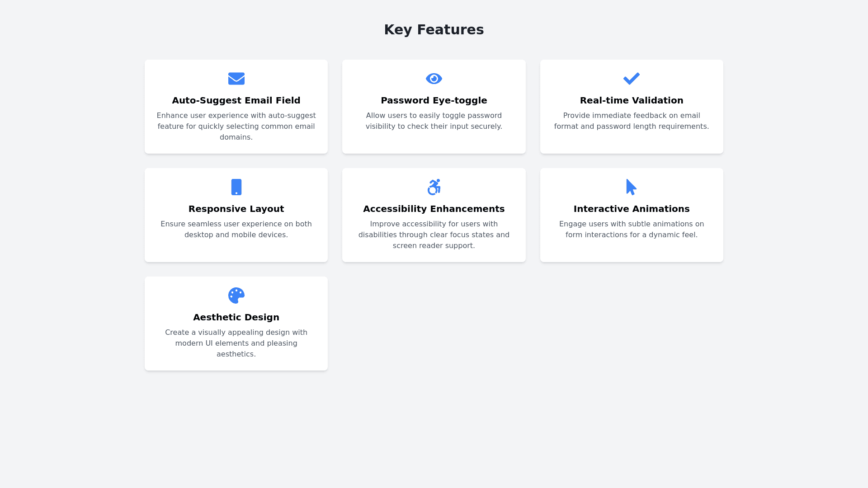Click the auto-suggest email domains description
Image resolution: width=868 pixels, height=488 pixels.
tap(236, 127)
